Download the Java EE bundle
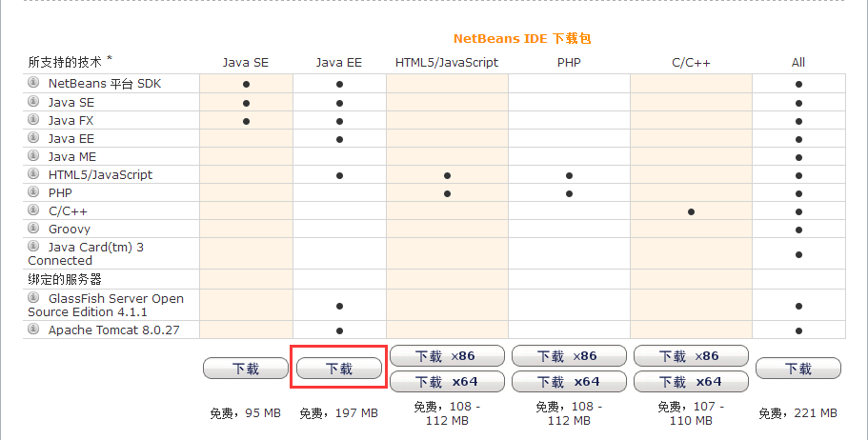868x440 pixels. 339,369
